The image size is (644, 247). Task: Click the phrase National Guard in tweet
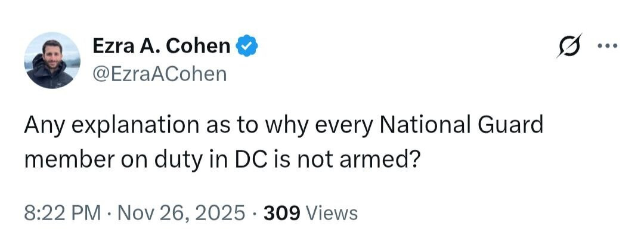point(462,126)
